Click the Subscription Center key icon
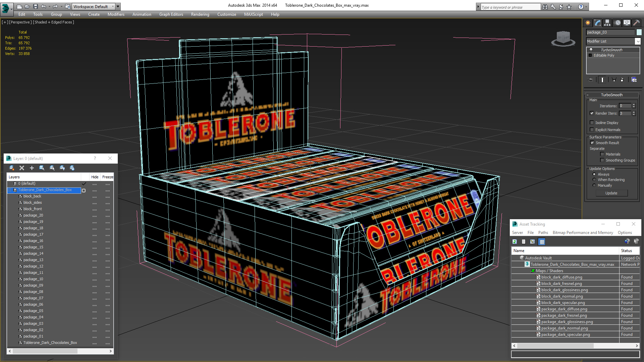This screenshot has width=644, height=362. [x=553, y=7]
